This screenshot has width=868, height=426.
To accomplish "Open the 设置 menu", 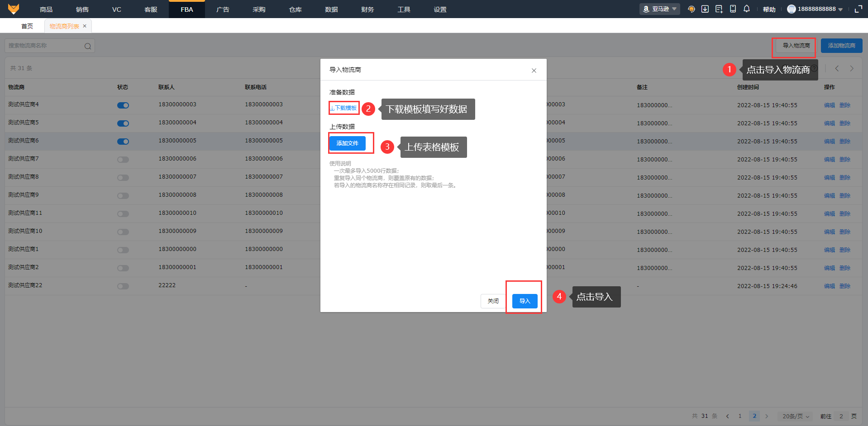I will click(440, 9).
